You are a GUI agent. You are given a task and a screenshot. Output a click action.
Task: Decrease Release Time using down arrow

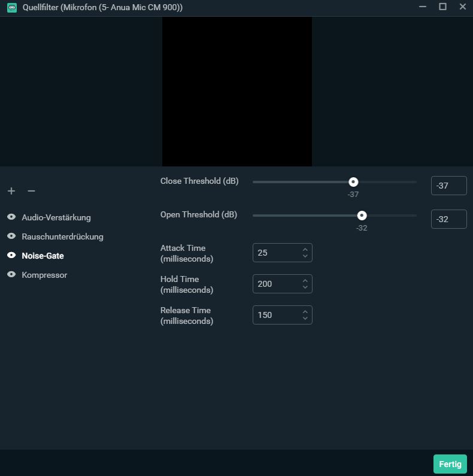click(x=305, y=319)
